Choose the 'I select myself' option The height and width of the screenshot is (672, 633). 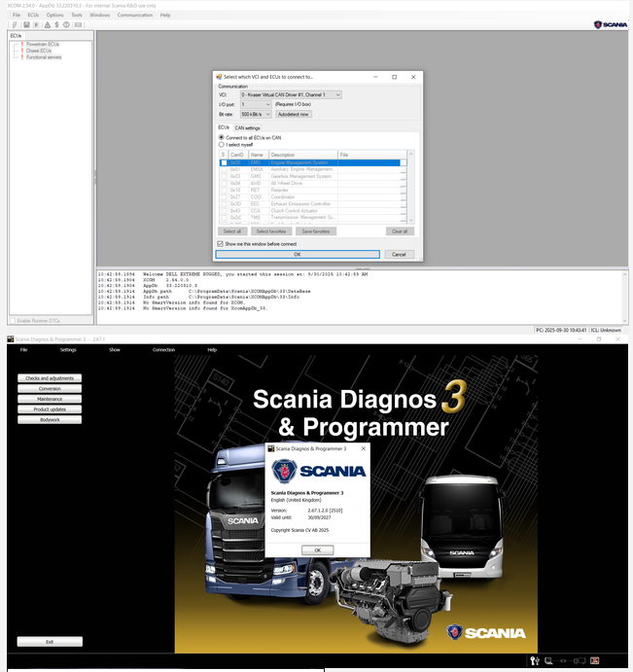point(222,145)
